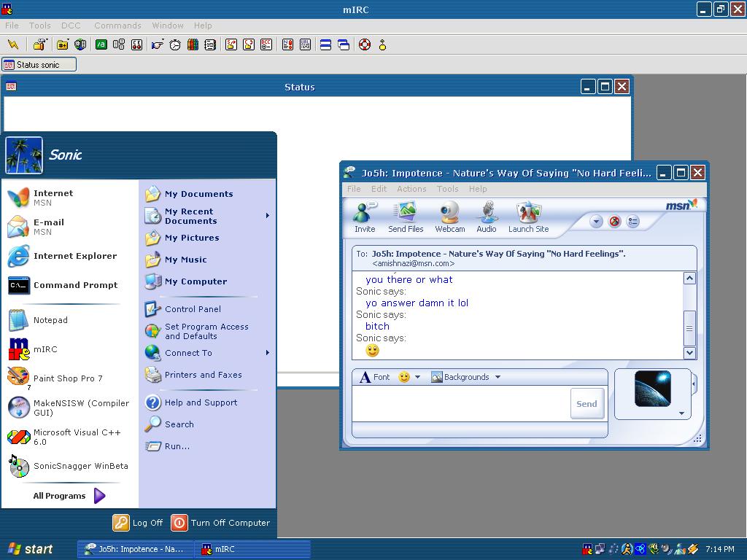This screenshot has width=747, height=560.
Task: Click the Webcam icon in MSN chat
Action: pyautogui.click(x=449, y=217)
